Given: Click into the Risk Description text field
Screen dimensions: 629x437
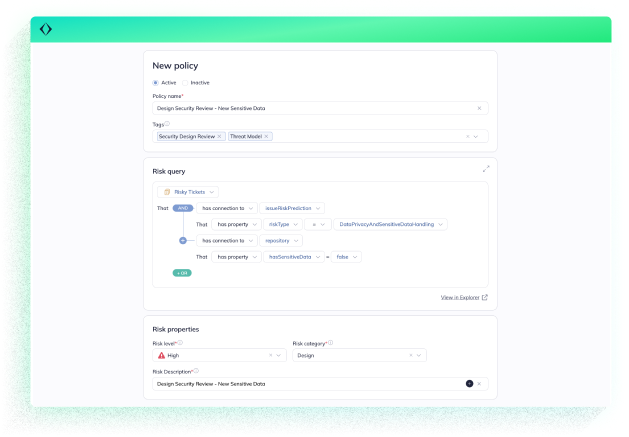Looking at the screenshot, I should 300,383.
